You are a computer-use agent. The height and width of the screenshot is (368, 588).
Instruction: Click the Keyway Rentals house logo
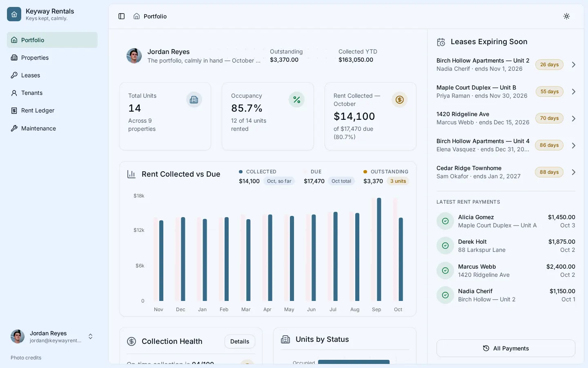14,14
